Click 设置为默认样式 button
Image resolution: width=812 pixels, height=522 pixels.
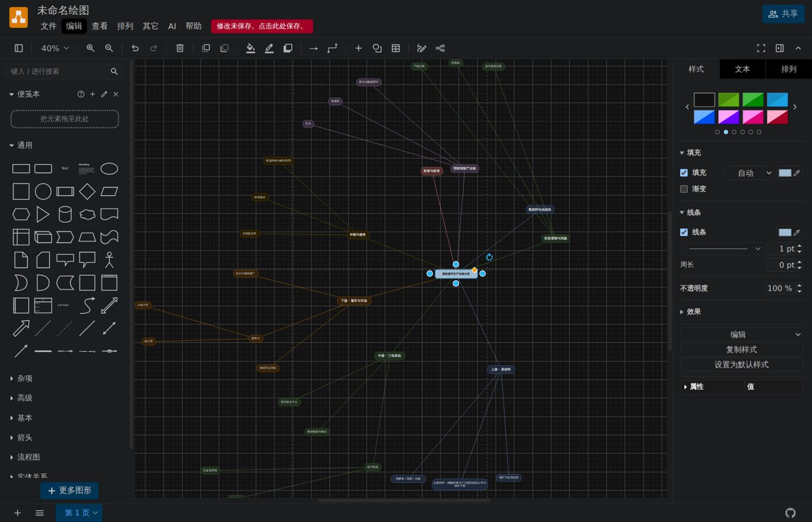741,365
